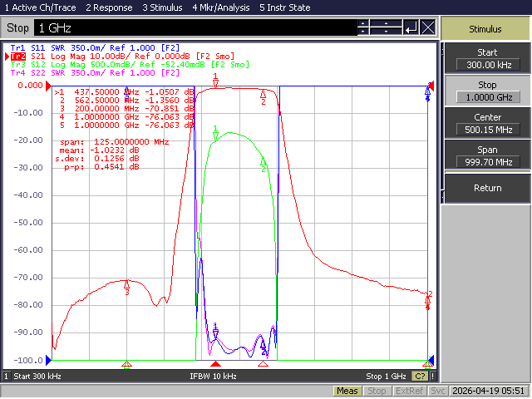Click channel 1 indicator in bottom status bar
Image resolution: width=532 pixels, height=399 pixels.
coord(6,376)
